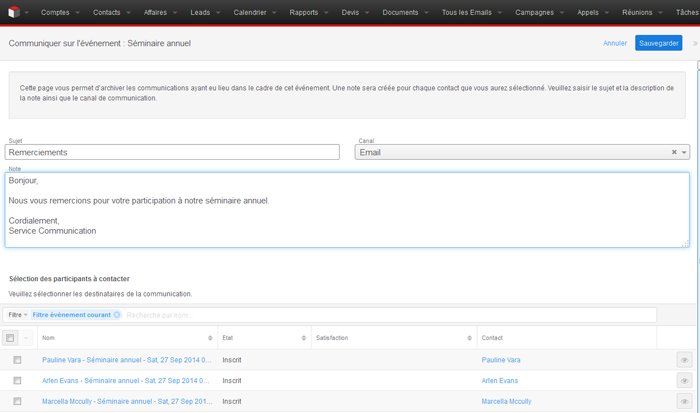The width and height of the screenshot is (700, 413).
Task: Remove the 'Filtre événement courant' filter tag
Action: pyautogui.click(x=117, y=315)
